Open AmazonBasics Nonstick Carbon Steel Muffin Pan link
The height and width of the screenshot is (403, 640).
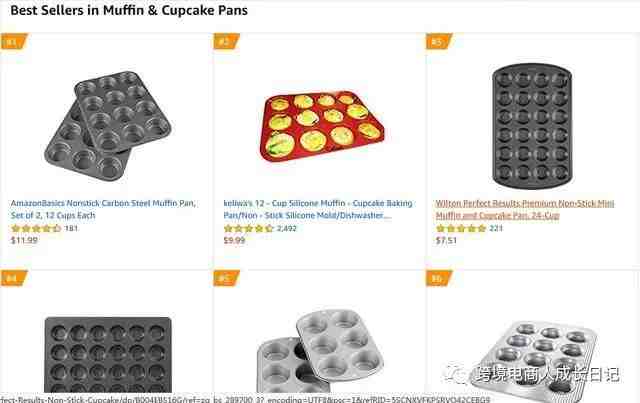click(103, 209)
